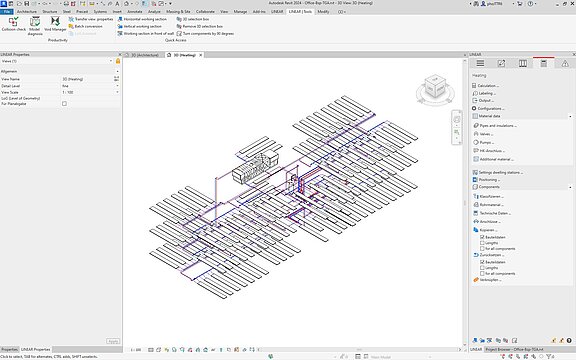
Task: Run the Collision check tool
Action: click(14, 24)
